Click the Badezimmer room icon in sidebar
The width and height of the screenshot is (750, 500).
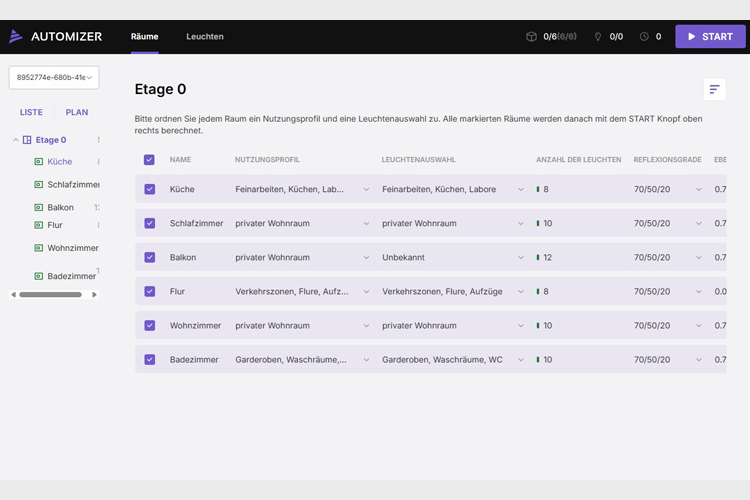pyautogui.click(x=39, y=276)
